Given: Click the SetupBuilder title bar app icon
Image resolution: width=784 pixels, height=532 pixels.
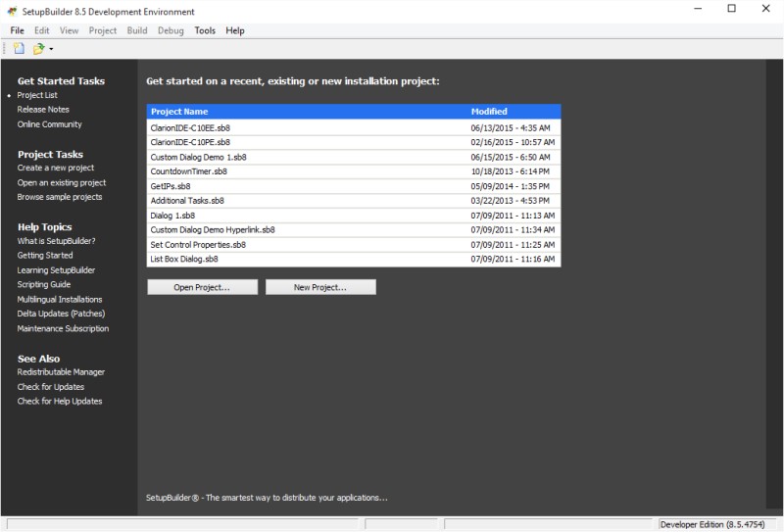Looking at the screenshot, I should tap(12, 12).
